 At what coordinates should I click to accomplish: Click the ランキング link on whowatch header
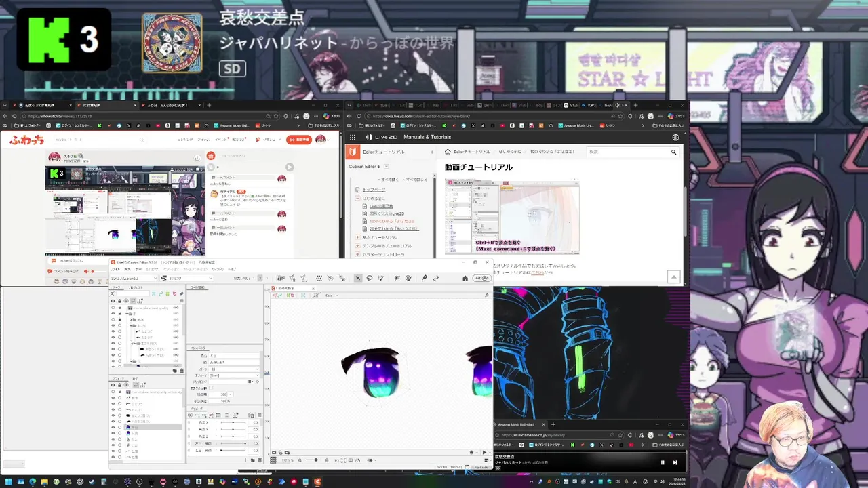click(x=185, y=140)
